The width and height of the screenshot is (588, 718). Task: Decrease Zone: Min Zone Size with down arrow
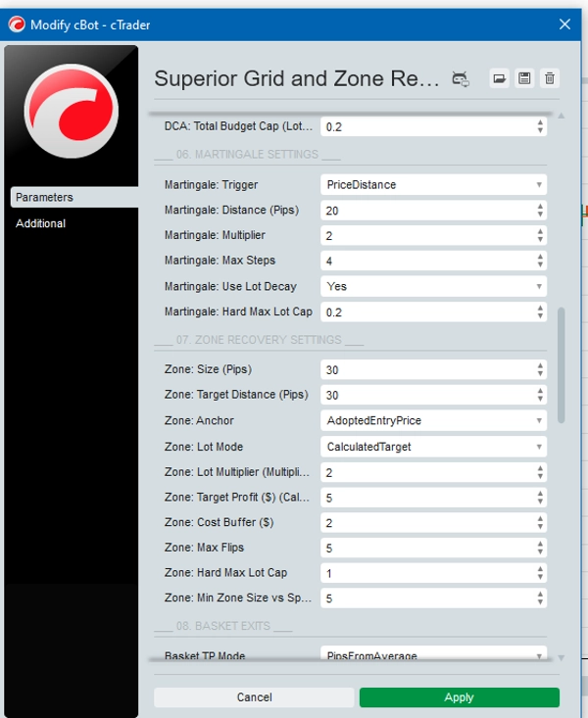[x=540, y=602]
